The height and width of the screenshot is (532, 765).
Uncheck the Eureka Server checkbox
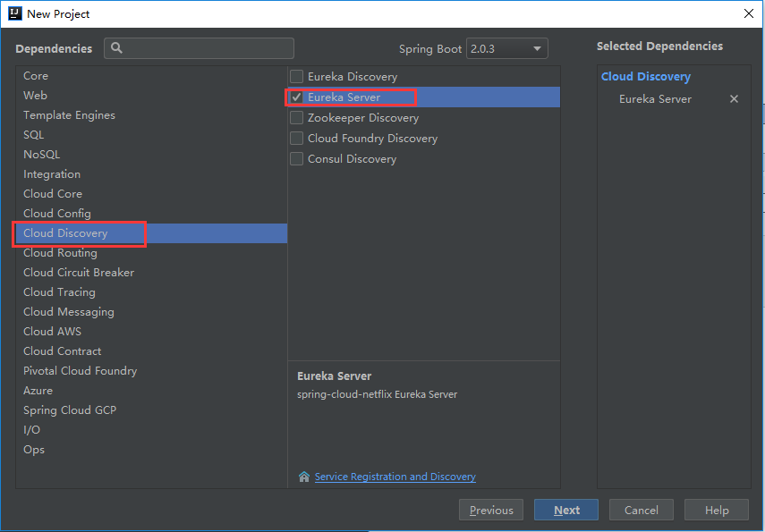297,97
